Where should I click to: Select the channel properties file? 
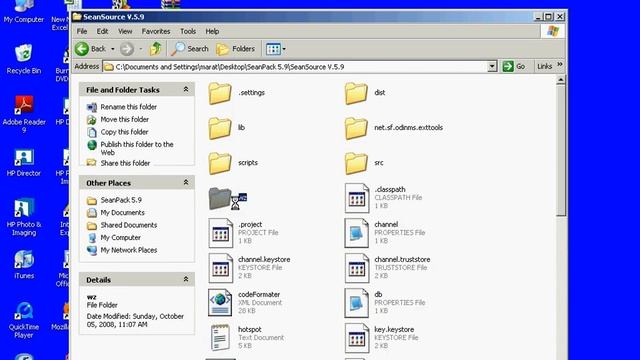click(x=357, y=233)
